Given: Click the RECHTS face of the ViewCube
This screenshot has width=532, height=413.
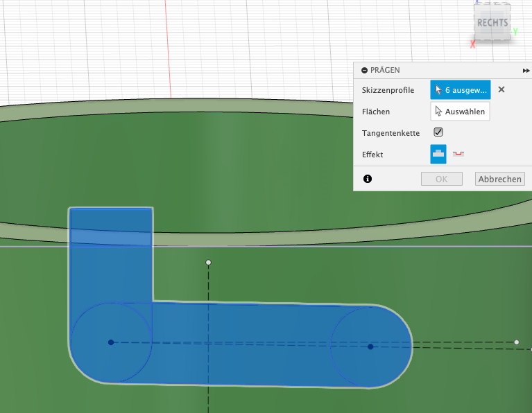Looking at the screenshot, I should coord(492,23).
